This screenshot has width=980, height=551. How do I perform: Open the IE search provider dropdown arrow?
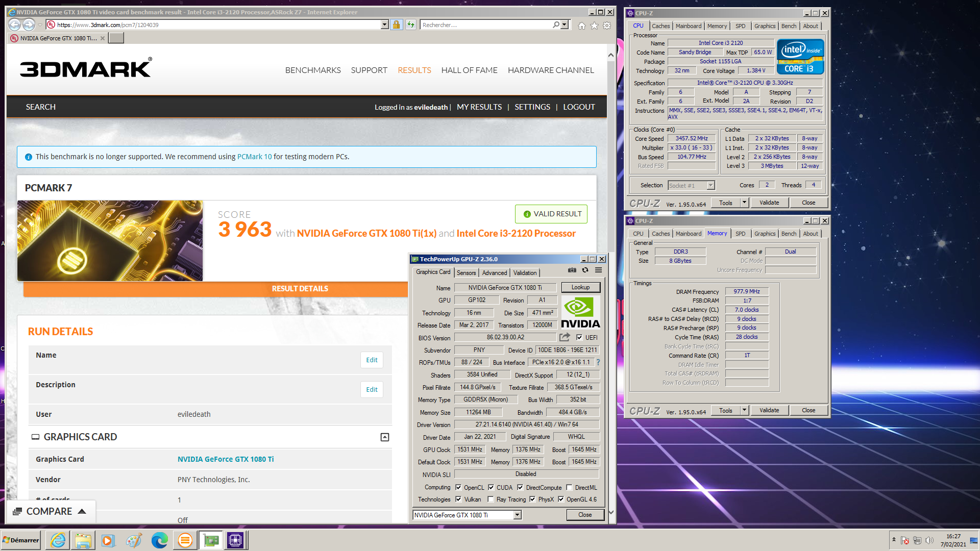tap(564, 24)
